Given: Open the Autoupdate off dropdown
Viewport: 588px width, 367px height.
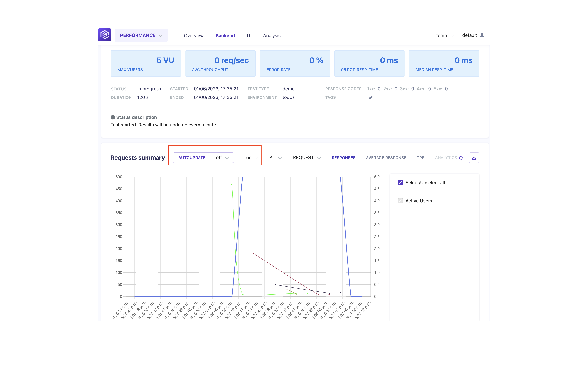Looking at the screenshot, I should click(x=222, y=157).
